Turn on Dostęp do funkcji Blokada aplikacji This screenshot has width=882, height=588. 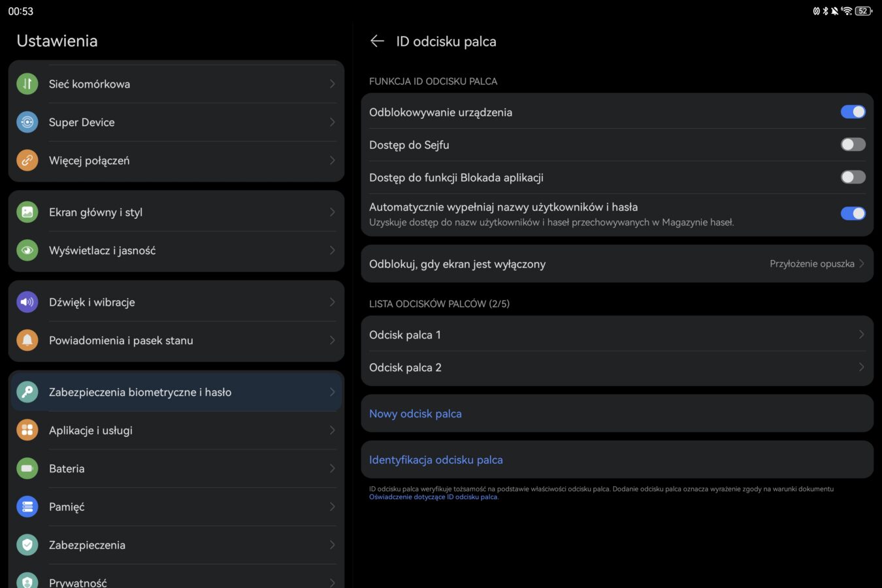[x=853, y=177]
